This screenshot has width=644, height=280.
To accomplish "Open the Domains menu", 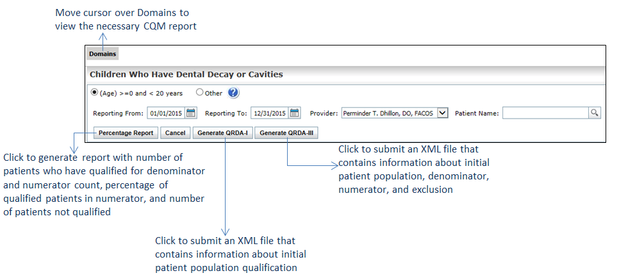I will (x=103, y=54).
